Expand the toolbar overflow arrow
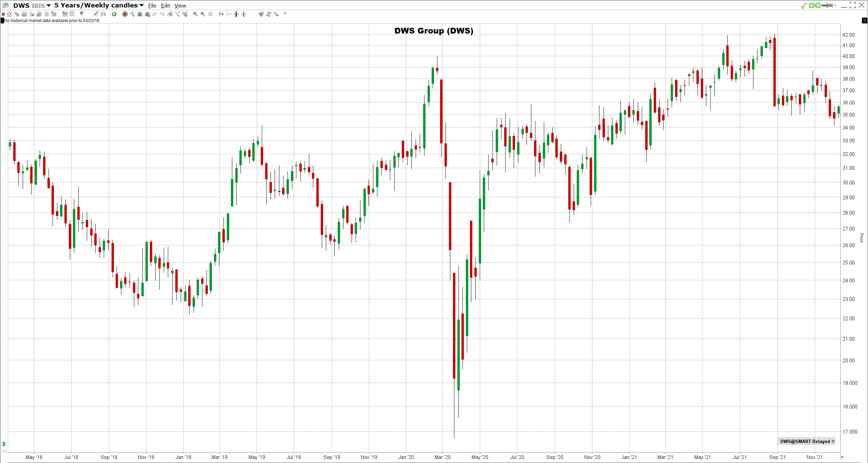Screen dimensions: 868x463 pyautogui.click(x=285, y=14)
